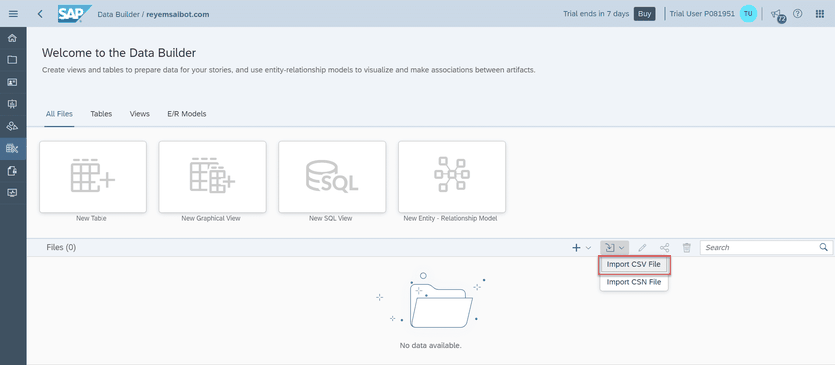The image size is (835, 365).
Task: Open the help question mark icon
Action: [797, 14]
